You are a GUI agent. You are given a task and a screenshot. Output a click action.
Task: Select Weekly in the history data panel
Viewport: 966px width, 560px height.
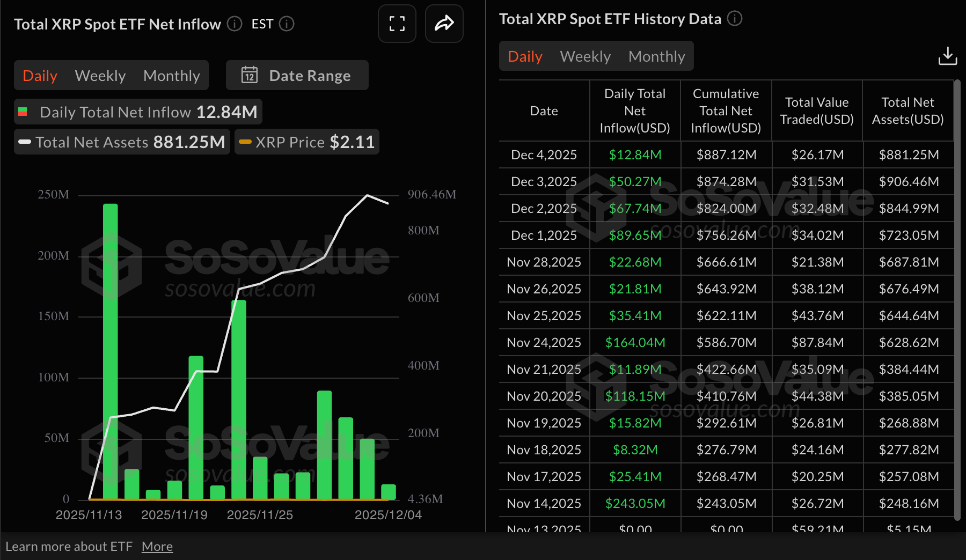(x=584, y=56)
